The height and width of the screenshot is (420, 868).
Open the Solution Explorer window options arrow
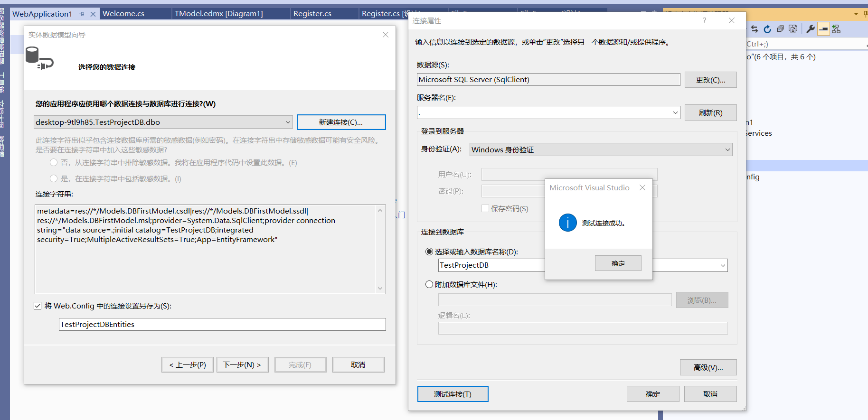856,14
